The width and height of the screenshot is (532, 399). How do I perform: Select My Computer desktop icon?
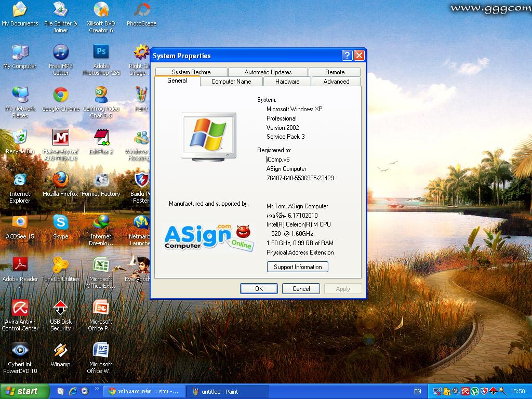(x=20, y=57)
